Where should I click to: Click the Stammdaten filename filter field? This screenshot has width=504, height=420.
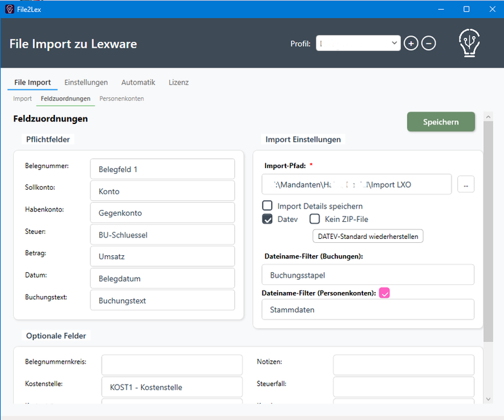tap(367, 310)
